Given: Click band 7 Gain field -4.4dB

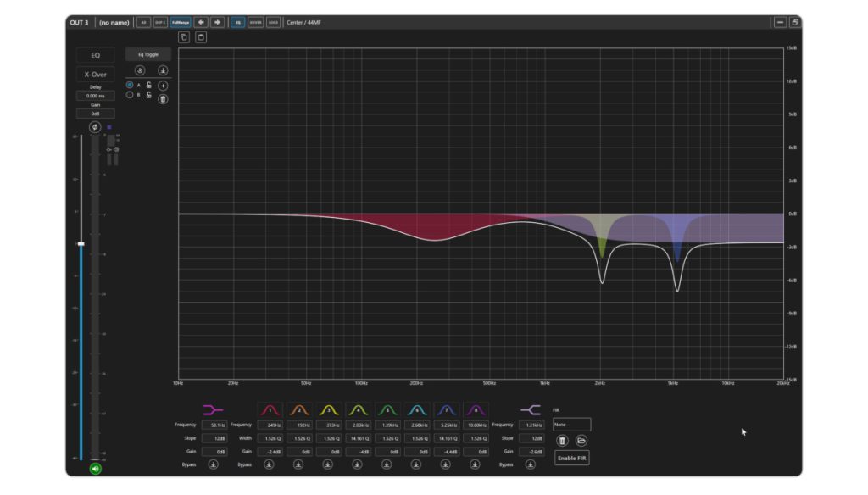Looking at the screenshot, I should (x=446, y=451).
